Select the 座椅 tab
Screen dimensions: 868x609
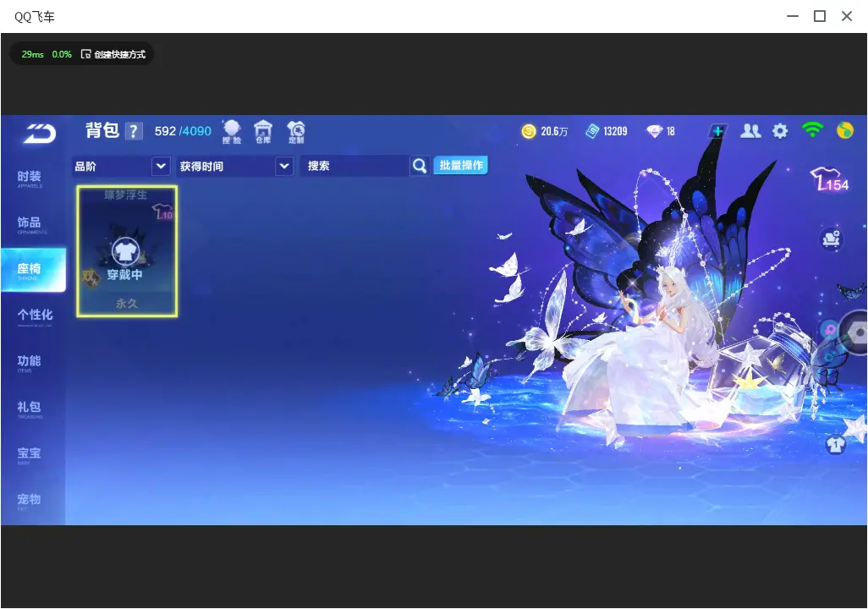(x=33, y=270)
